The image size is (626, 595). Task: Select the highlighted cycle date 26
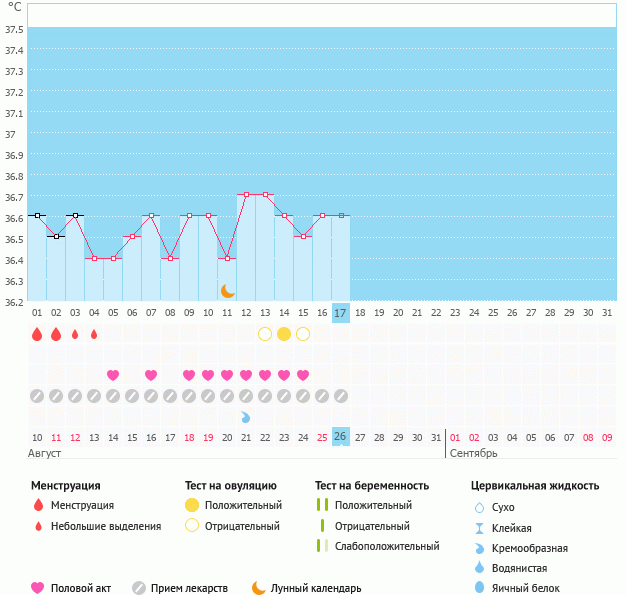coord(341,437)
